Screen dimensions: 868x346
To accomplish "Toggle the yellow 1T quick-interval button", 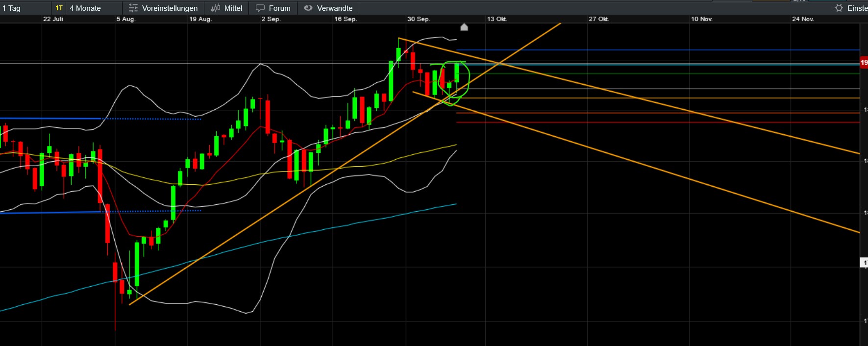I will point(59,8).
